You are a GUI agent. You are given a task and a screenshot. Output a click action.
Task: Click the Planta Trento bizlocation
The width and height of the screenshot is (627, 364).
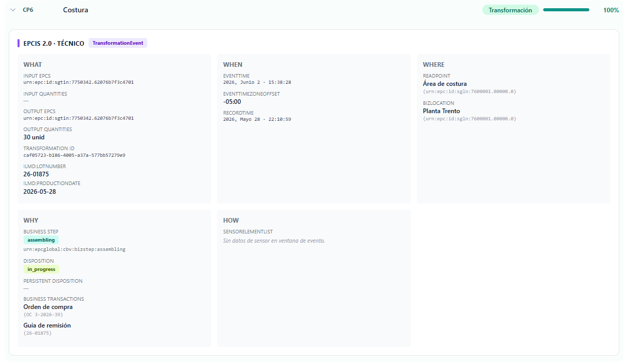coord(442,111)
